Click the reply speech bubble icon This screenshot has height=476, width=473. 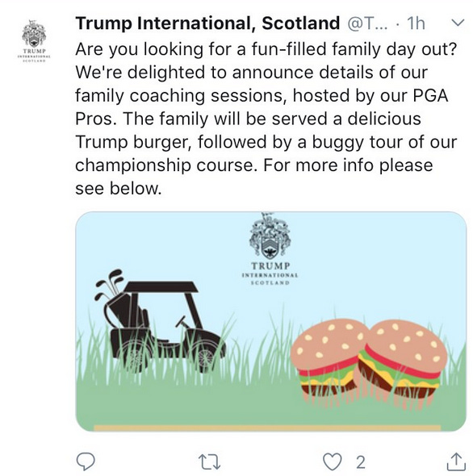(86, 461)
